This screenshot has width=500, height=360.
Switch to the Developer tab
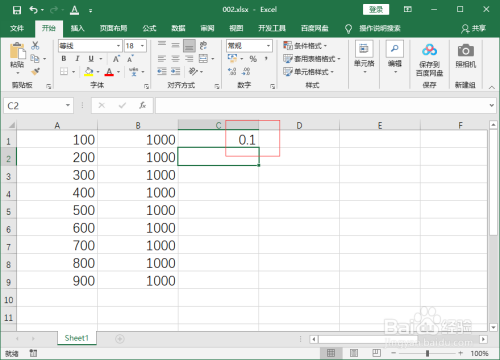272,28
